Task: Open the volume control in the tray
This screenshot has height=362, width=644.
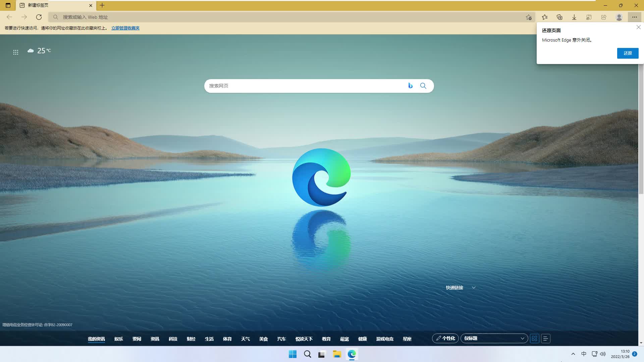Action: (603, 354)
